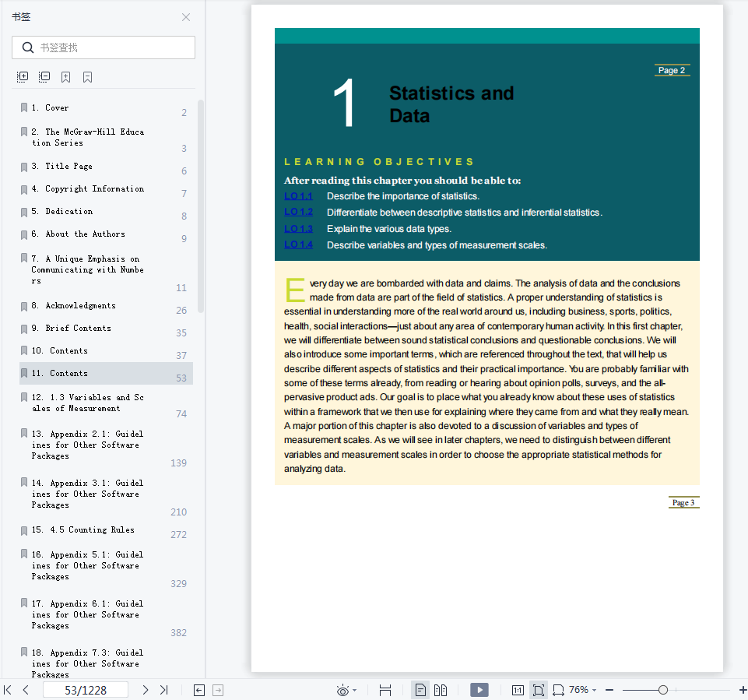Image resolution: width=748 pixels, height=700 pixels.
Task: Open the LO 1.4 link
Action: [298, 244]
